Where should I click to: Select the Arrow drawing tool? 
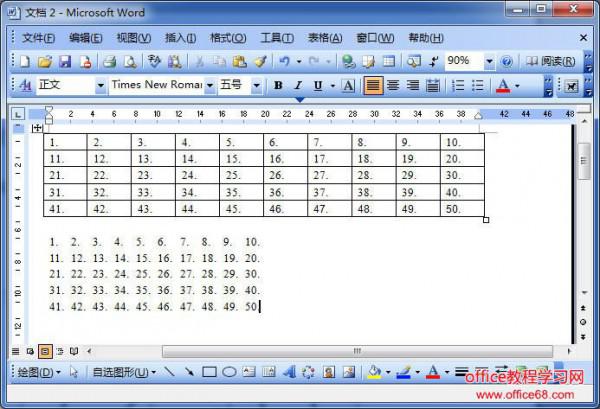click(189, 372)
